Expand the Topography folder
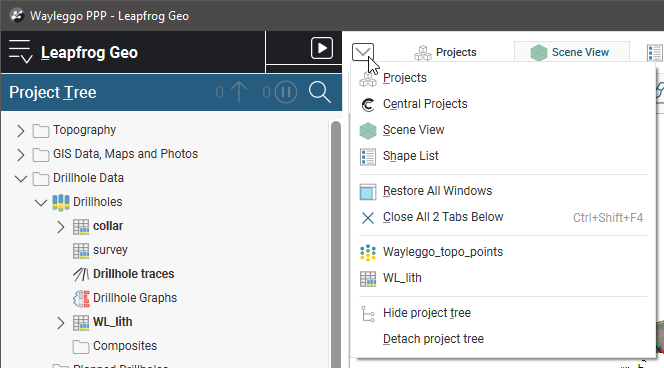Image resolution: width=664 pixels, height=368 pixels. click(20, 131)
